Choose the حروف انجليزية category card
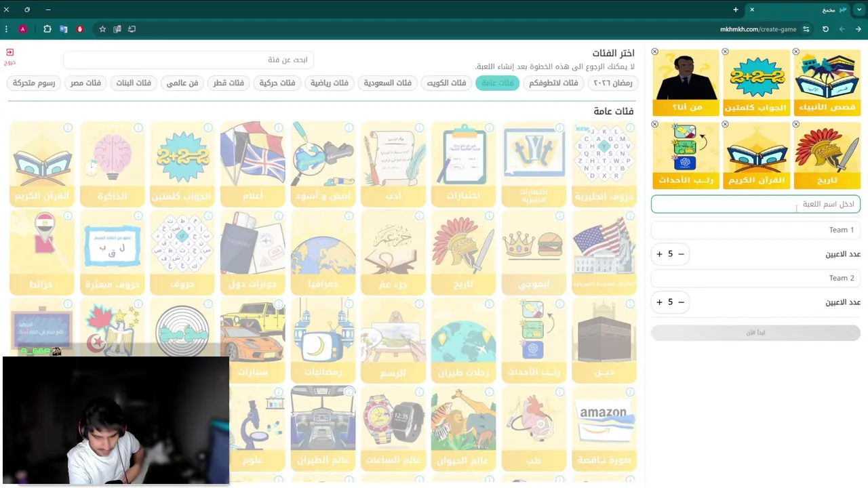 point(604,164)
